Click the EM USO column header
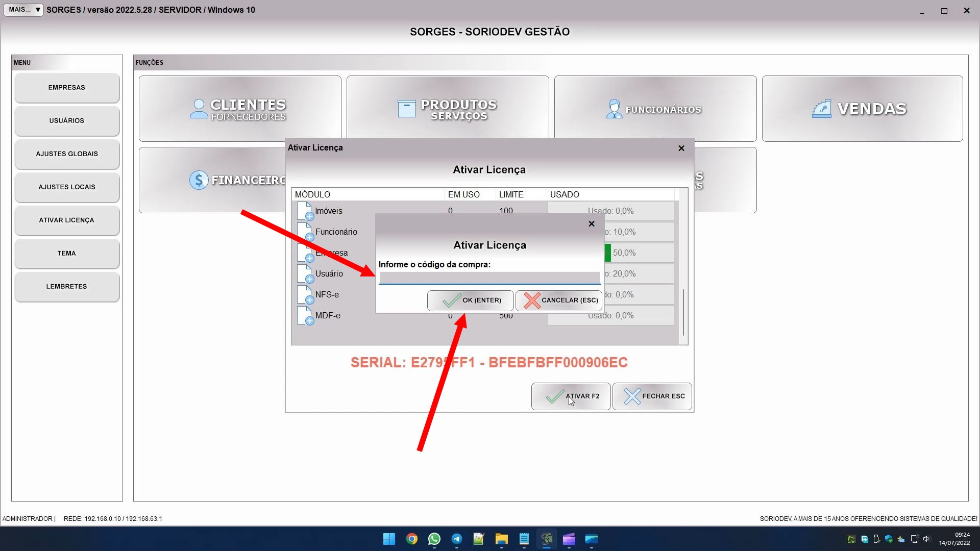 pos(470,195)
